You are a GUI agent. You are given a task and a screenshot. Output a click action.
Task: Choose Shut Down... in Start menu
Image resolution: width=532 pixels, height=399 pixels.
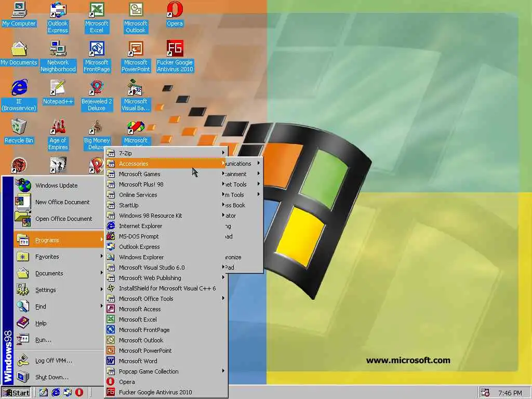click(59, 377)
